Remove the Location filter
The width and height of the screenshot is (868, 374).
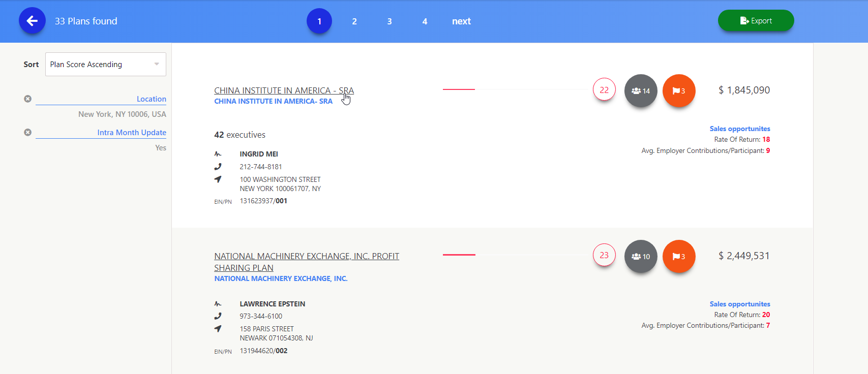(28, 99)
